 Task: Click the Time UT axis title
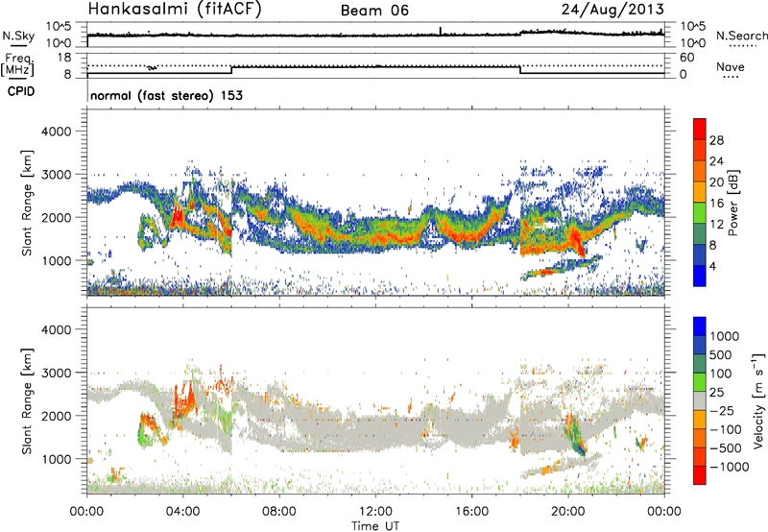click(x=375, y=526)
